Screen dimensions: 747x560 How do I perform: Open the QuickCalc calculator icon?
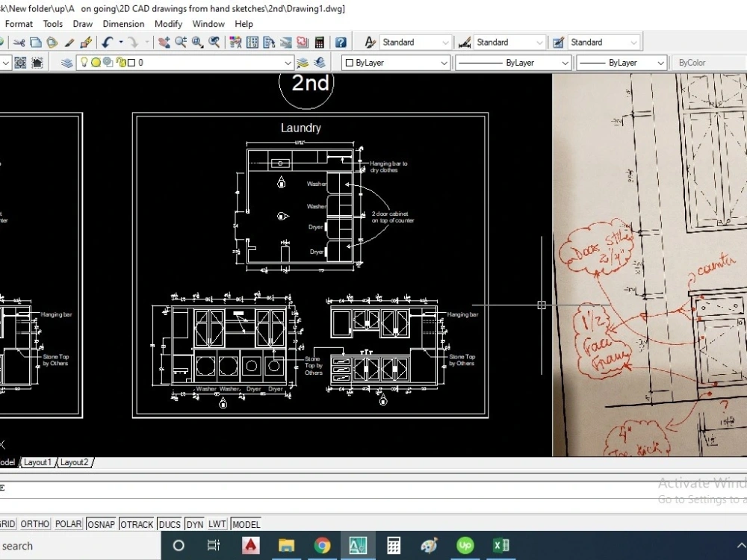[x=319, y=43]
